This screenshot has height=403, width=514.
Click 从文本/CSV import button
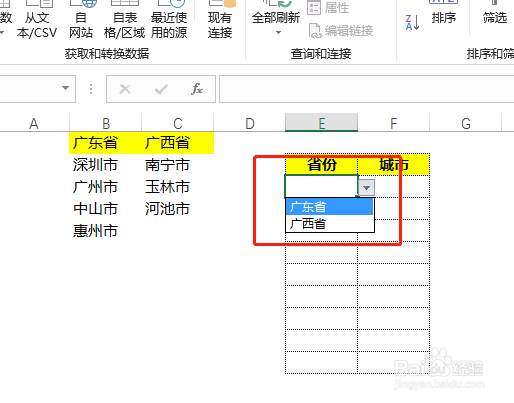pos(37,20)
